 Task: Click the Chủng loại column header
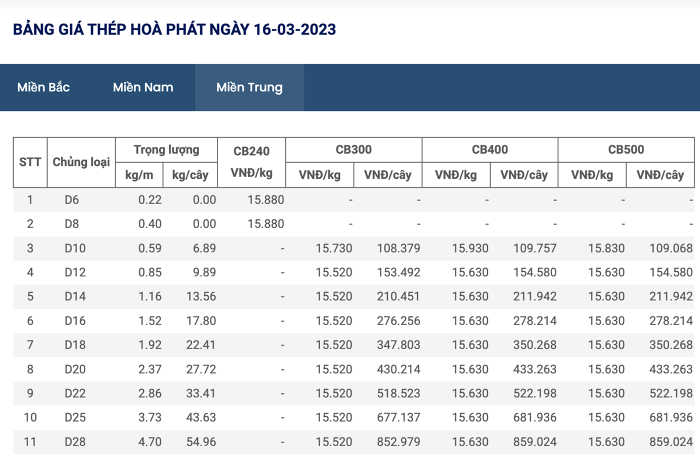81,162
